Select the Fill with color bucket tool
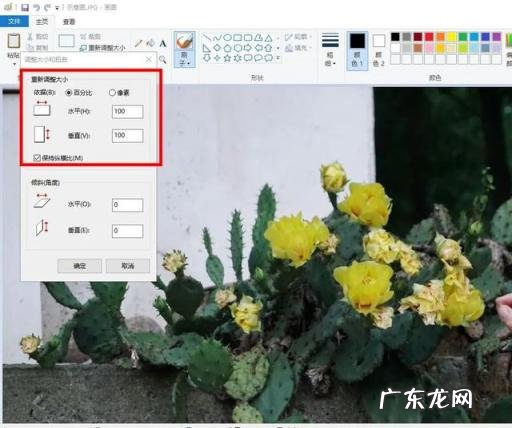 coord(151,43)
